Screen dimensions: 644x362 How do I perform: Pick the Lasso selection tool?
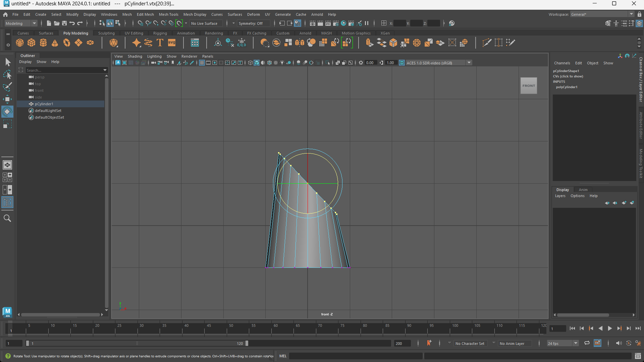pos(7,74)
